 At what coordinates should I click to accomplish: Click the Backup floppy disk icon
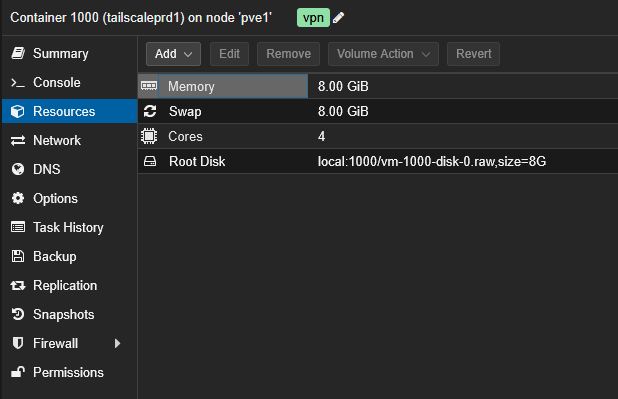[18, 256]
